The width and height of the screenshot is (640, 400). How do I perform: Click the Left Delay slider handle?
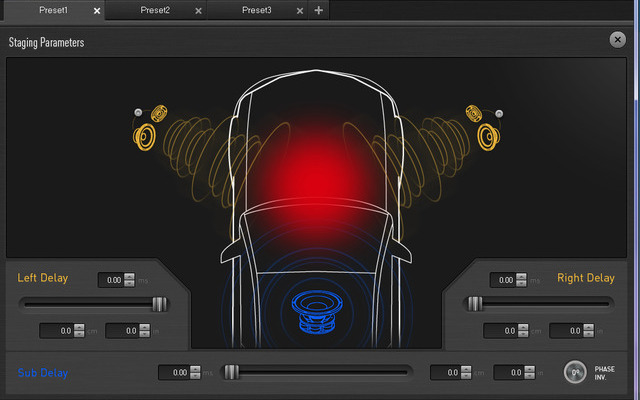point(160,304)
